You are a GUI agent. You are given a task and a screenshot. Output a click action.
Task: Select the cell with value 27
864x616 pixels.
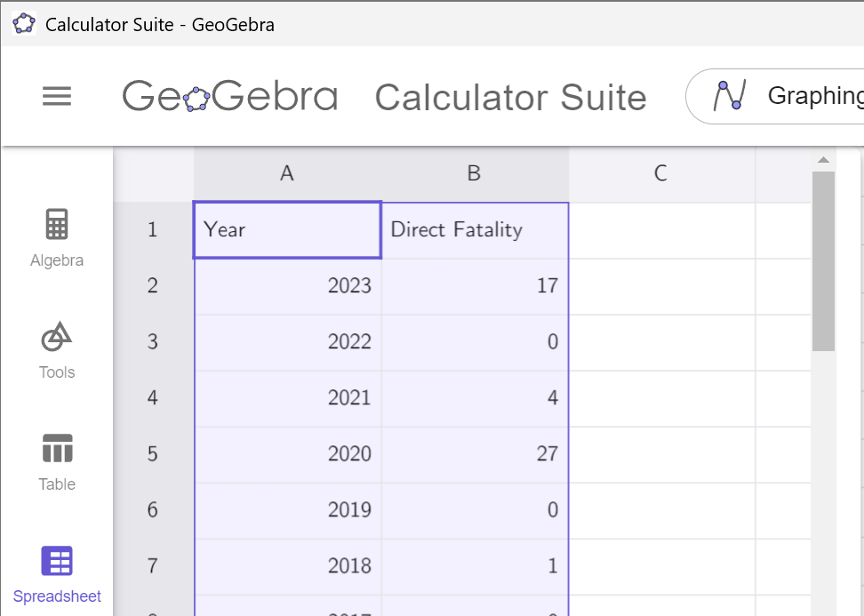click(475, 454)
